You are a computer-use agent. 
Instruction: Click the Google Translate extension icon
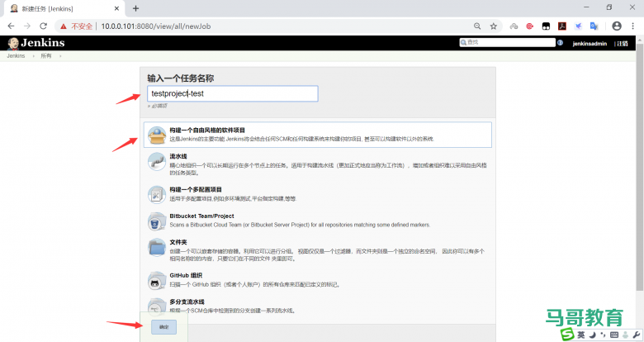(x=594, y=26)
